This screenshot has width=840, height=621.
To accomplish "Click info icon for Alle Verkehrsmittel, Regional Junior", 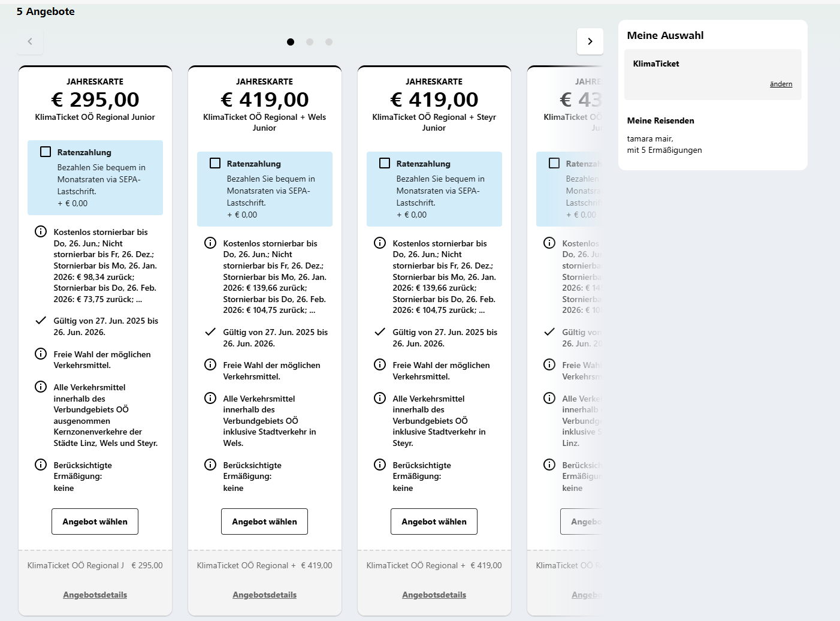I will click(41, 387).
